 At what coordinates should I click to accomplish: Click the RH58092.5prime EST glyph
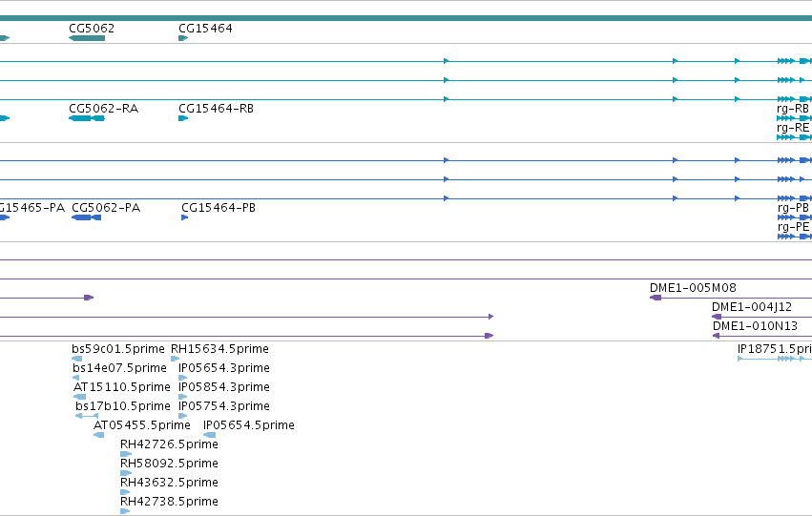[x=126, y=474]
